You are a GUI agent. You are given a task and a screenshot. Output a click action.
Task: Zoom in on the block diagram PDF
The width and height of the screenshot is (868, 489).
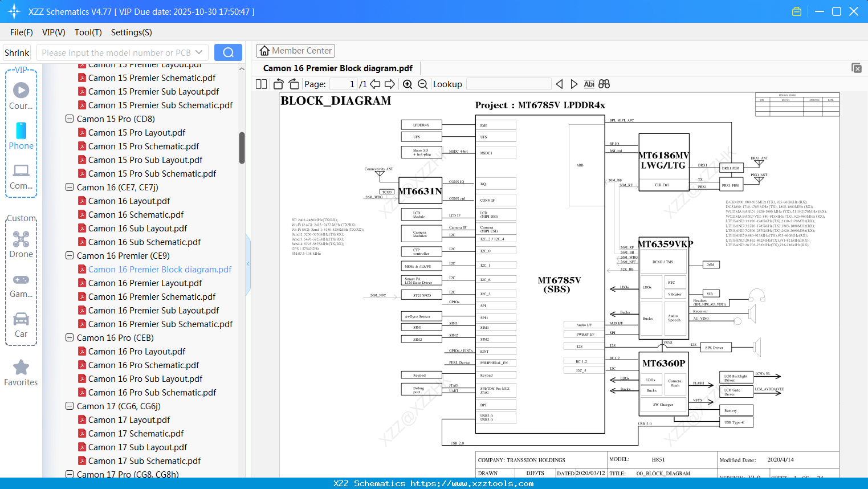(x=407, y=84)
